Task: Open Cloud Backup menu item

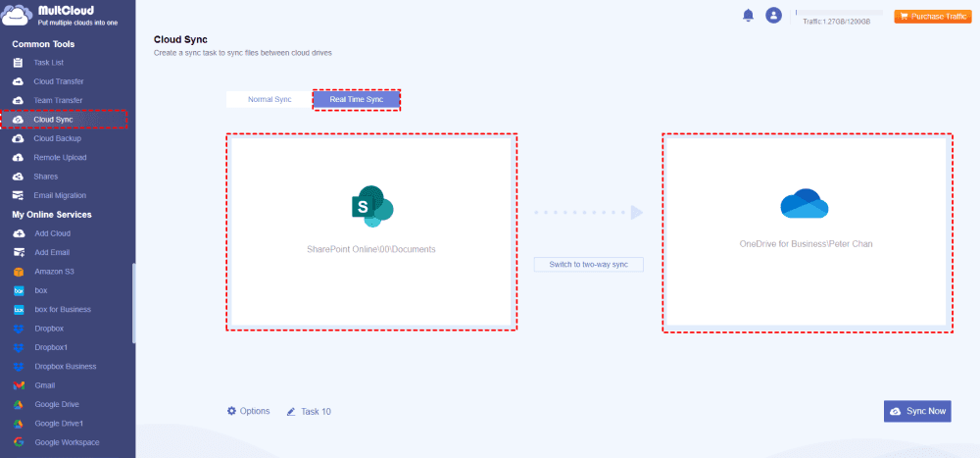Action: click(58, 138)
